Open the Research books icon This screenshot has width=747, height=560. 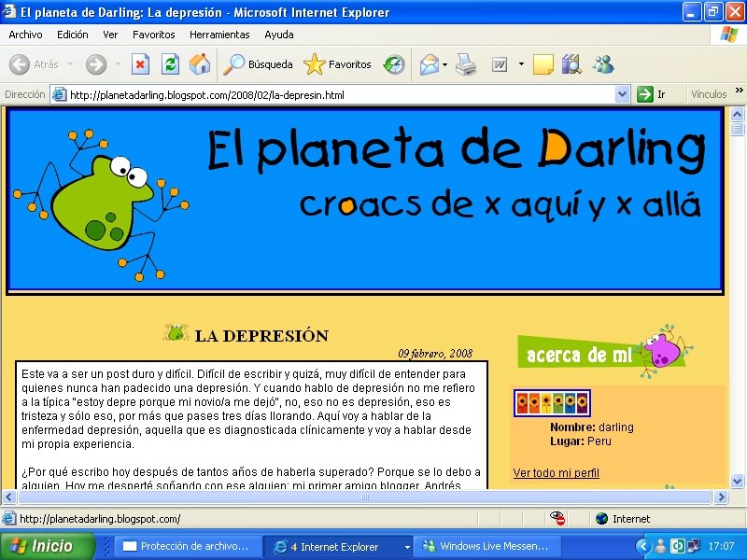tap(571, 64)
